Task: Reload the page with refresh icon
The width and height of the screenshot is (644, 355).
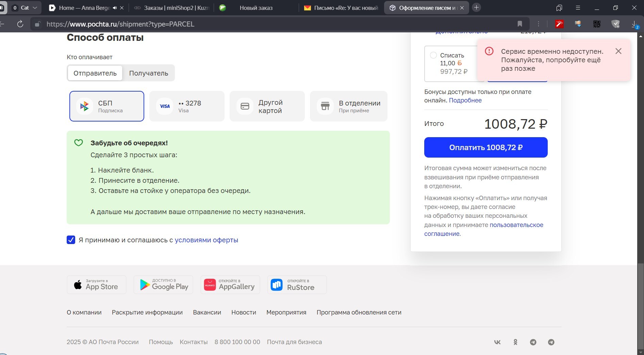Action: (20, 24)
